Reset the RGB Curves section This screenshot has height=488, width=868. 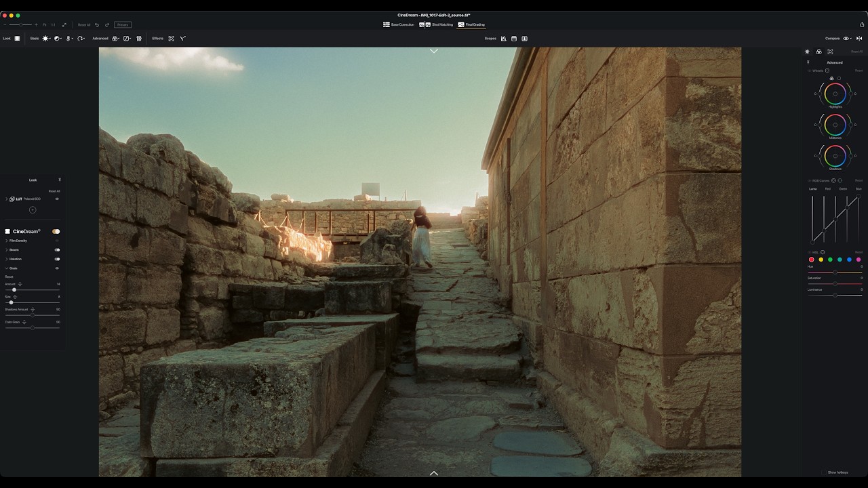coord(859,180)
